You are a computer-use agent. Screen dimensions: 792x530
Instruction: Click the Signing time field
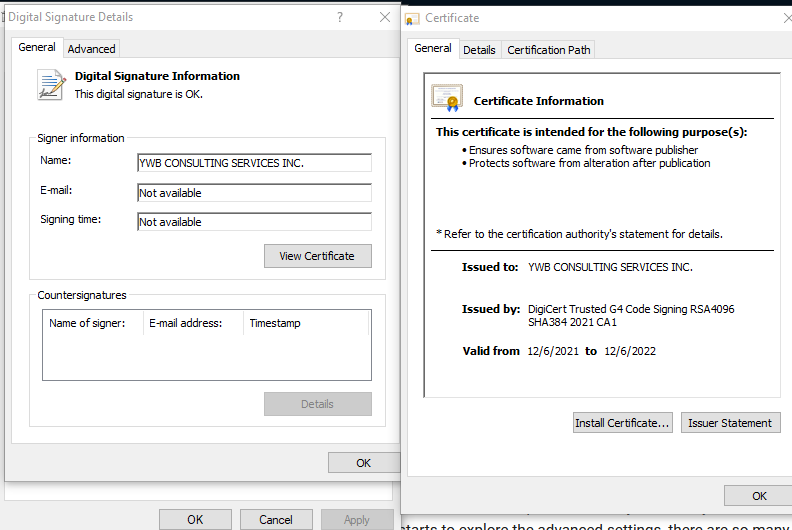click(254, 222)
